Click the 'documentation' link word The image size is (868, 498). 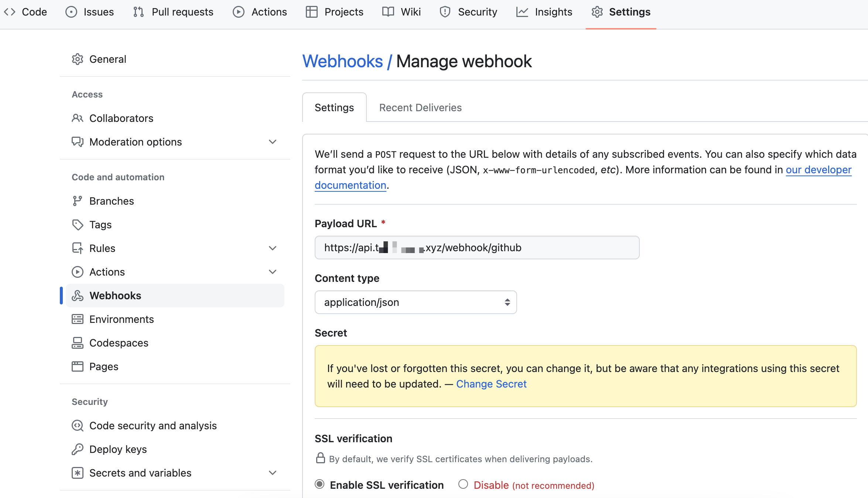(x=351, y=185)
